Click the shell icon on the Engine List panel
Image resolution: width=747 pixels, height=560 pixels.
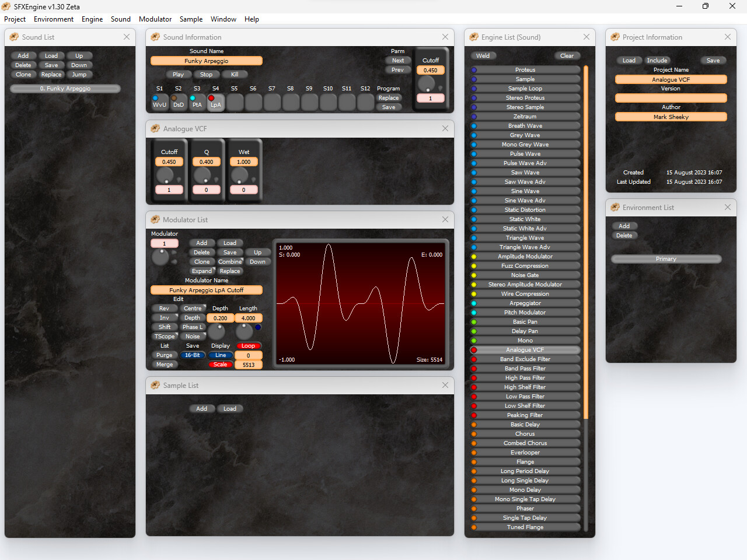[x=473, y=37]
